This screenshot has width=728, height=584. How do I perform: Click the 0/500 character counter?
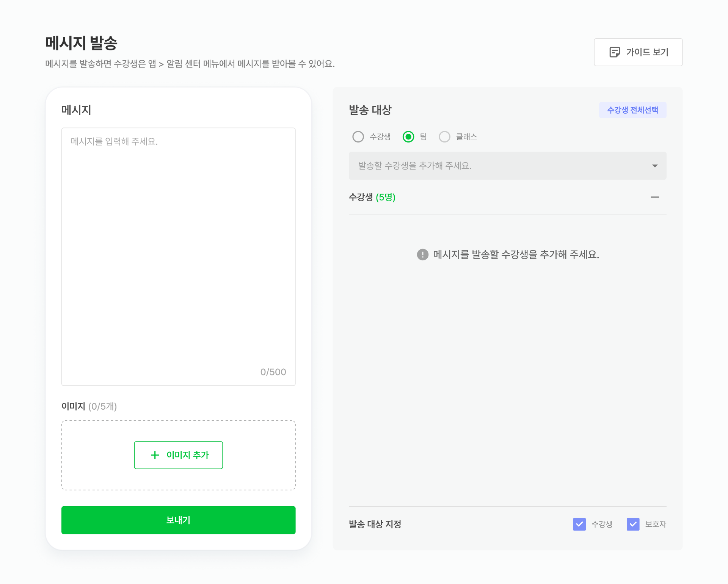tap(273, 372)
